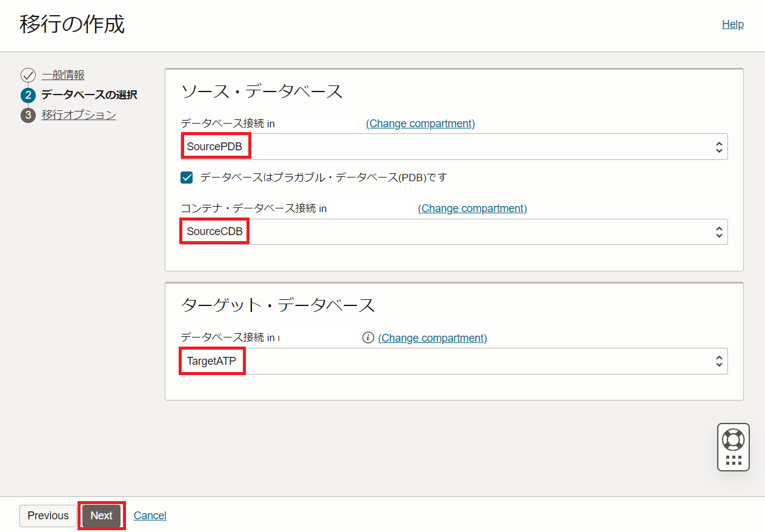Go to the 一般情報 step
Image resolution: width=765 pixels, height=532 pixels.
coord(63,75)
